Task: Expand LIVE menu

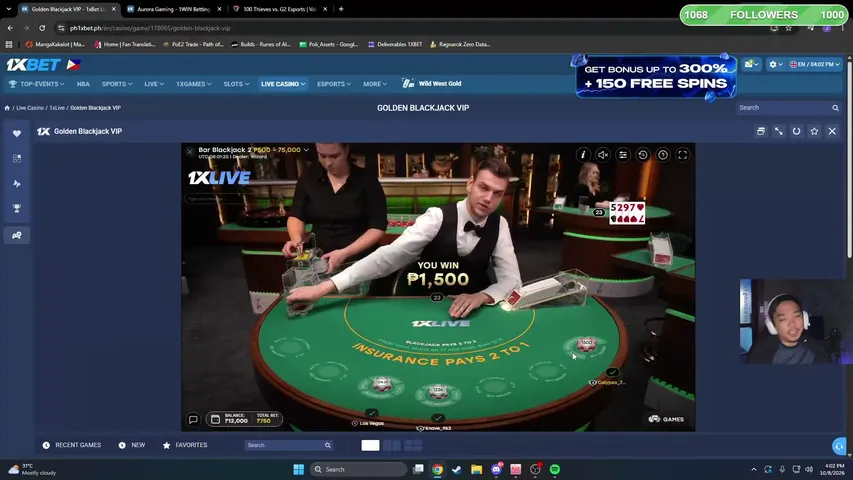Action: (154, 84)
